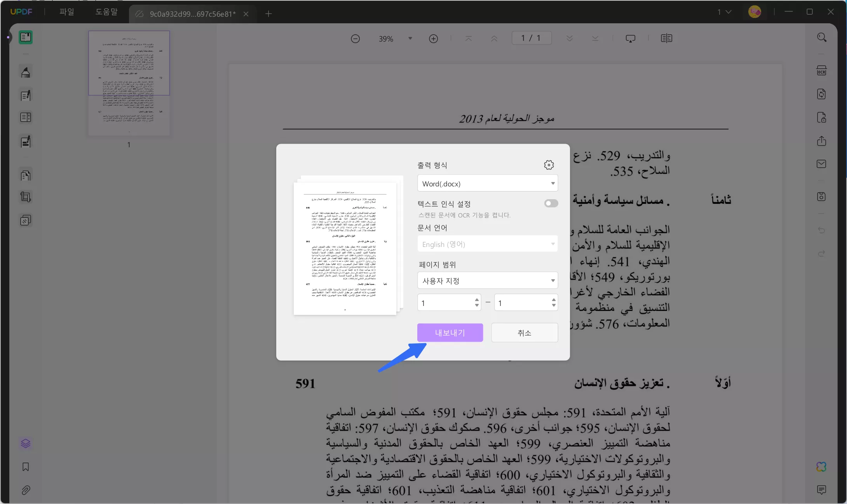Open the Layers panel icon at bottom left
The image size is (847, 504).
click(x=26, y=443)
